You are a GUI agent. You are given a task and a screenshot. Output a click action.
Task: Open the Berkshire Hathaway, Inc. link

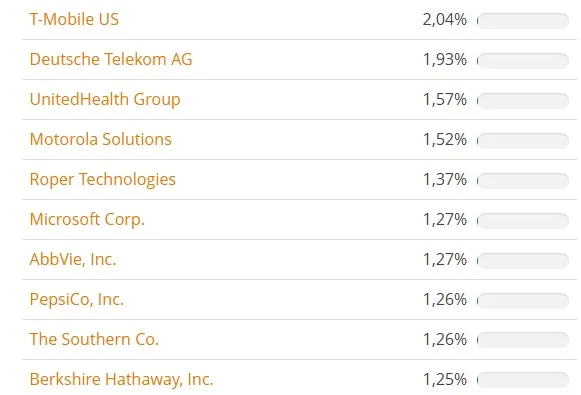pyautogui.click(x=122, y=379)
